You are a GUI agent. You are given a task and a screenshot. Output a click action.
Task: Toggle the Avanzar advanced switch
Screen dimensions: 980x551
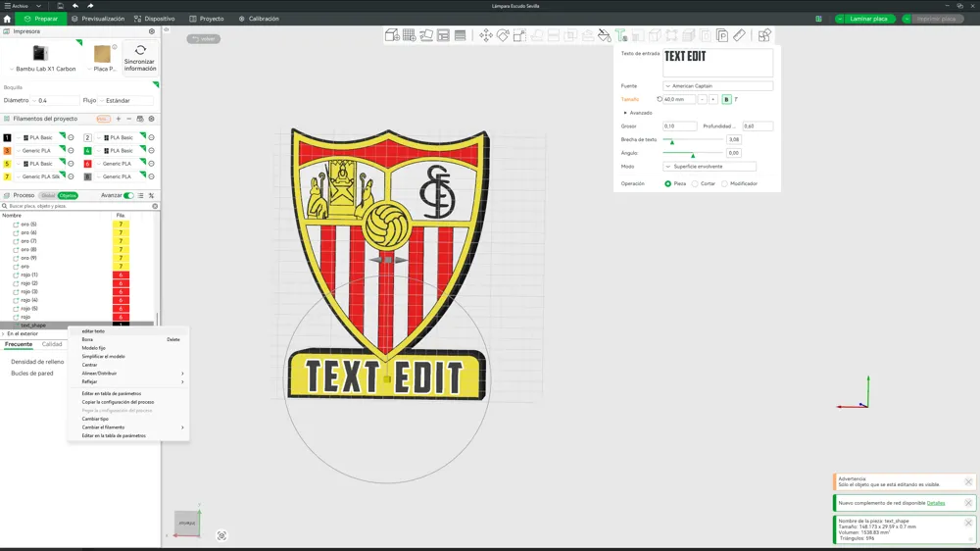pos(128,196)
